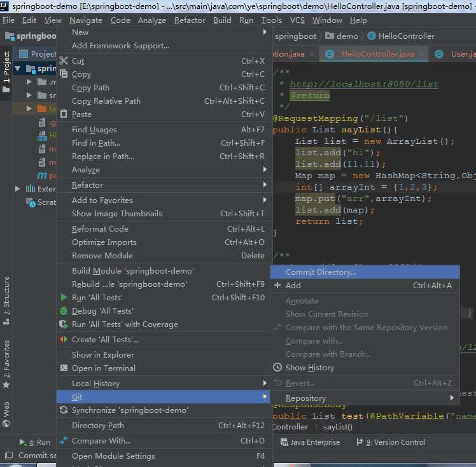Select Build Module 'springboot-demo'
This screenshot has height=467, width=476.
point(164,270)
